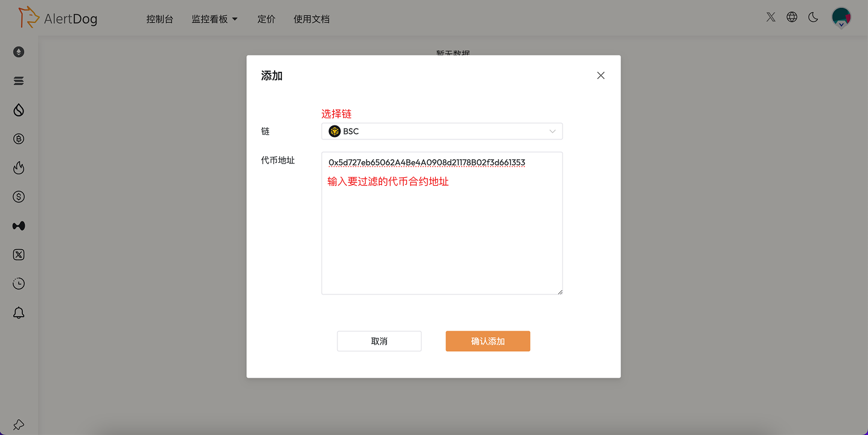The image size is (868, 435).
Task: Click the pin icon at the sidebar bottom
Action: 18,425
